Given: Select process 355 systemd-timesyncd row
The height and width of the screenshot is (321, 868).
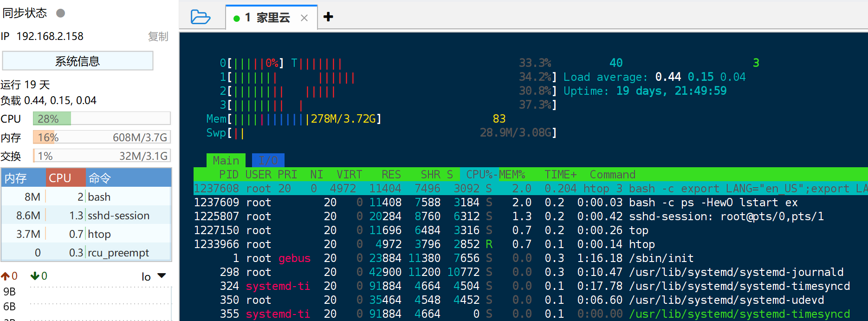Looking at the screenshot, I should click(531, 314).
